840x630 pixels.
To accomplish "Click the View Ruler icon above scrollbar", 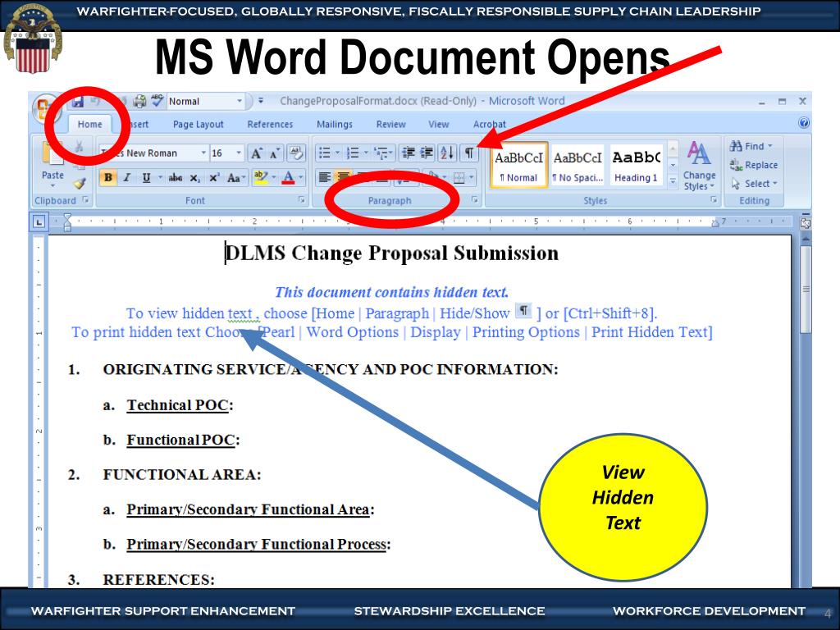I will coord(805,223).
